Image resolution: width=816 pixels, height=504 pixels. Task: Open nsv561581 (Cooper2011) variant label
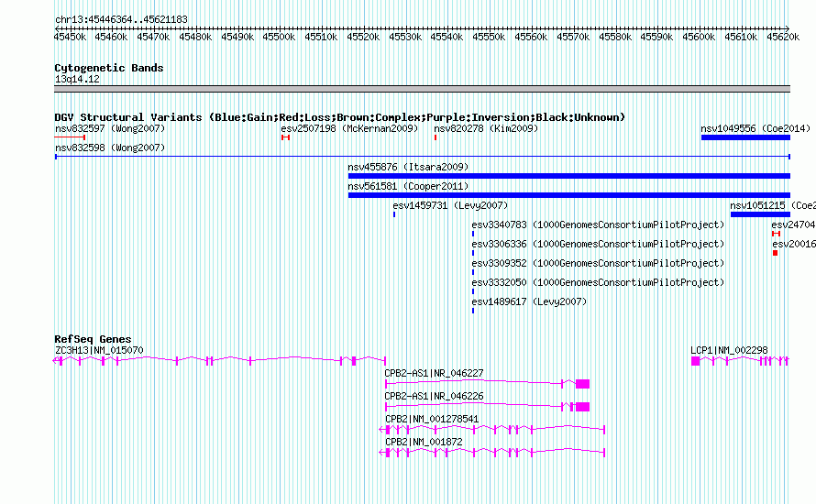(408, 186)
